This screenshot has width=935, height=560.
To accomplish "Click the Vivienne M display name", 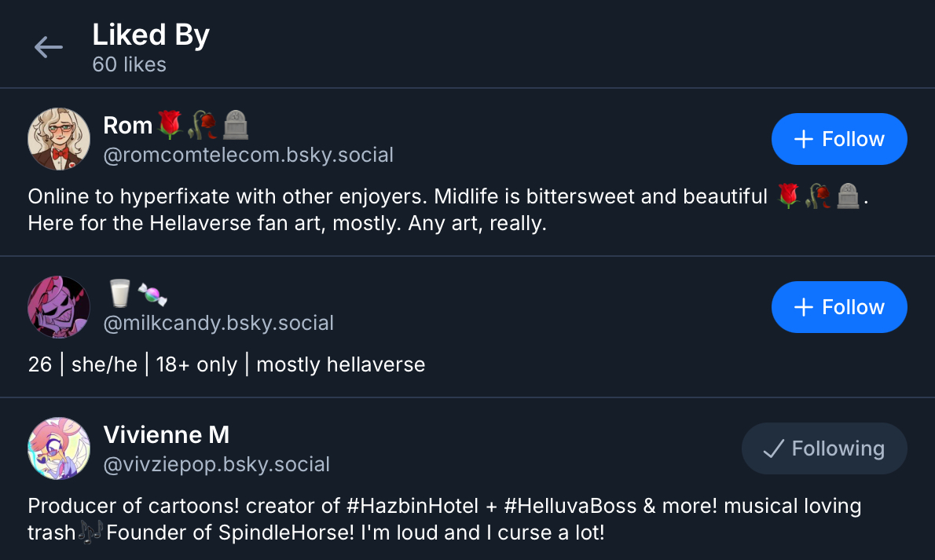I will click(x=167, y=434).
